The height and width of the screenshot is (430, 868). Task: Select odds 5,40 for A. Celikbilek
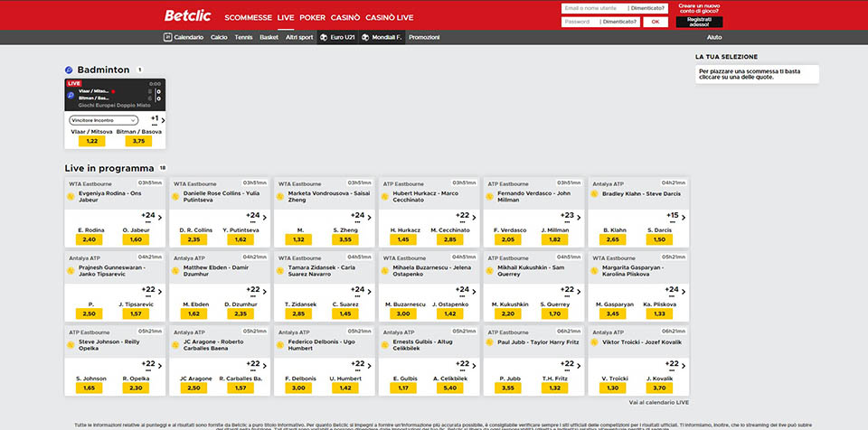click(x=450, y=388)
